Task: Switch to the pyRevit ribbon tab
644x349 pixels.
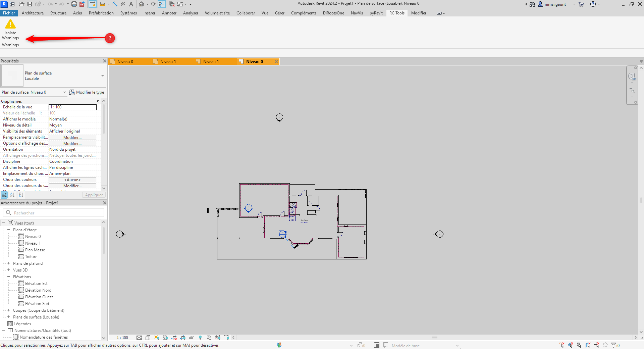Action: coord(376,13)
